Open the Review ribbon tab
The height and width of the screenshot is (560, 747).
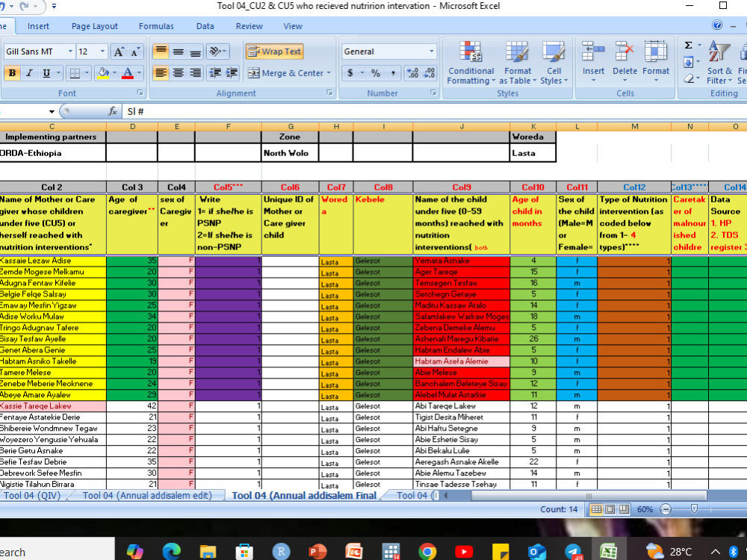pos(249,26)
